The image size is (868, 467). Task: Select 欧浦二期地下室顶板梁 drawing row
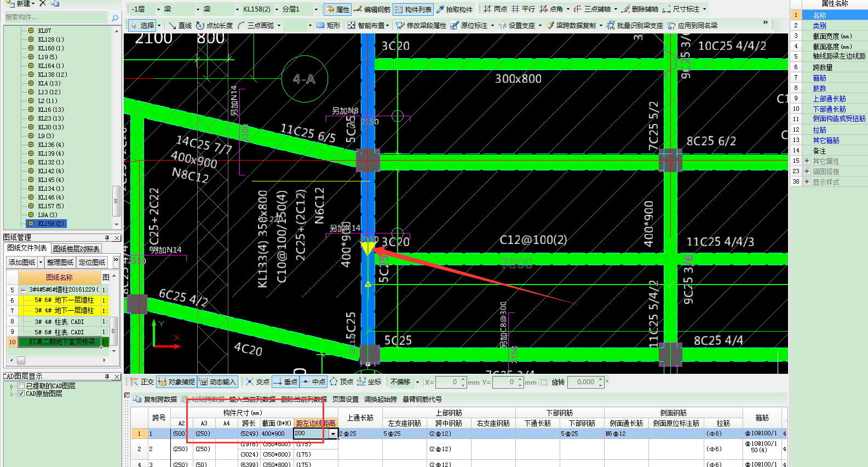[x=61, y=342]
